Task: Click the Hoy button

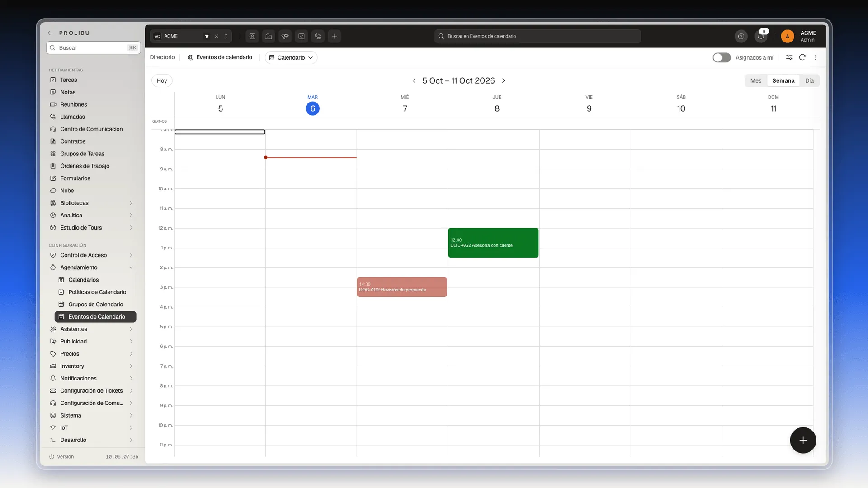Action: 162,80
